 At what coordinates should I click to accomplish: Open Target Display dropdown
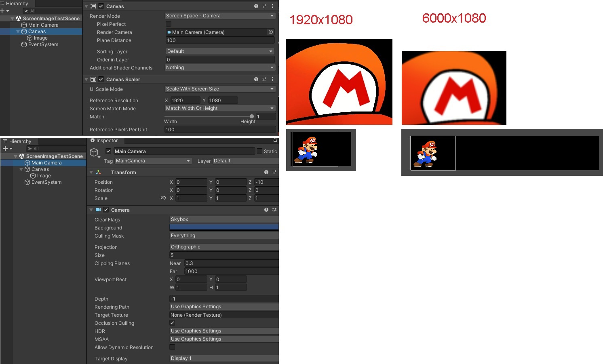[224, 358]
